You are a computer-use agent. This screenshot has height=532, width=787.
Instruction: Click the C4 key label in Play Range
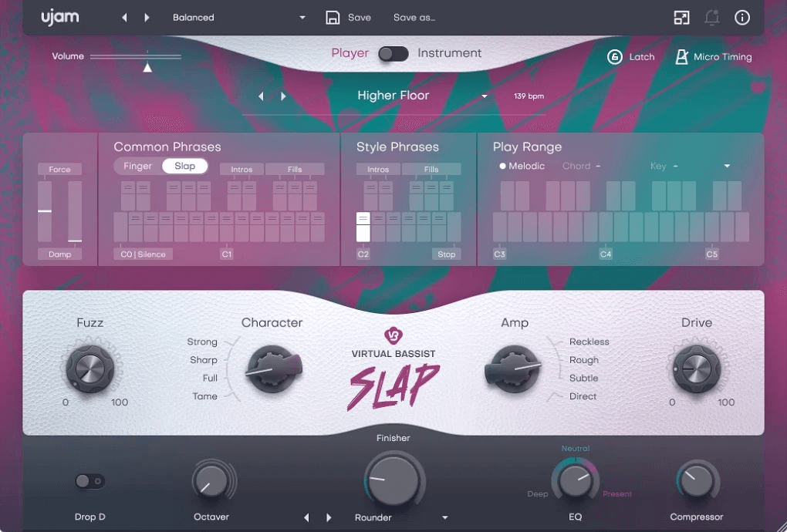coord(606,254)
